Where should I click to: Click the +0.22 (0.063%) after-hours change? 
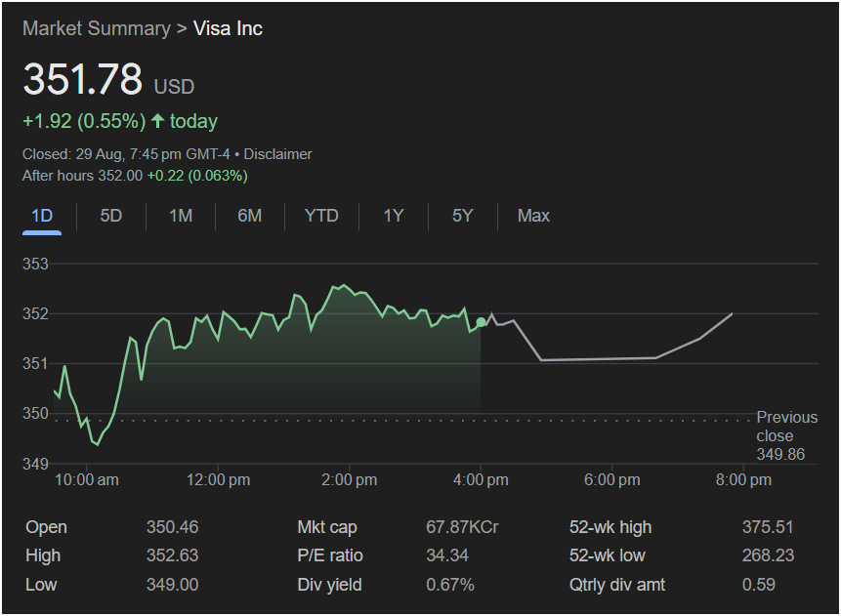pos(197,176)
